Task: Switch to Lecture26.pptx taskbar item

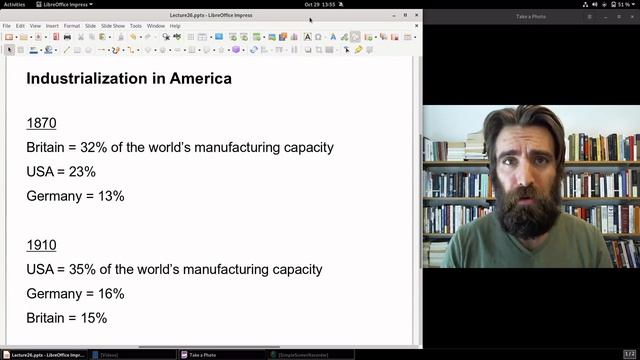Action: [x=44, y=355]
